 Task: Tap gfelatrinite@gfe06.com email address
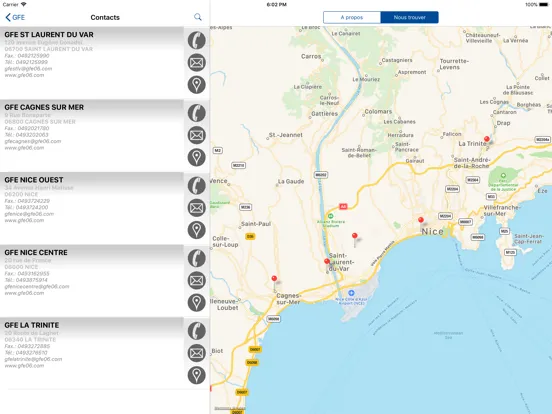click(33, 359)
